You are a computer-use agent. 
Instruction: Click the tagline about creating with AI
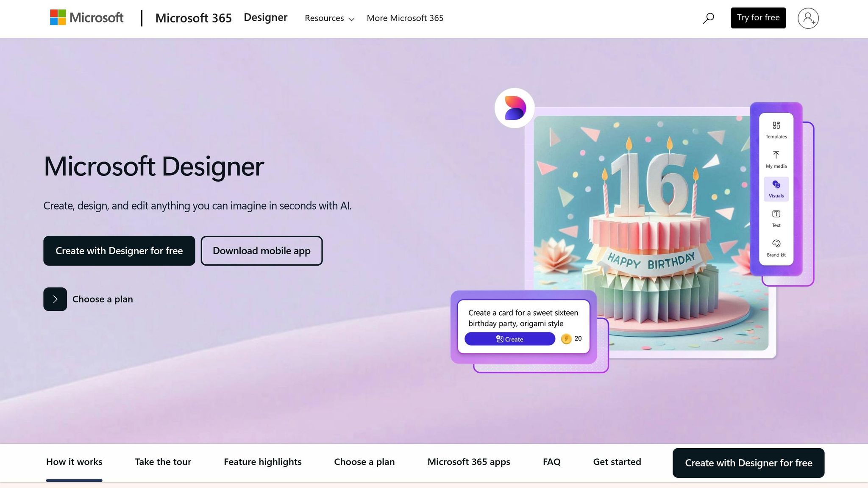(198, 206)
